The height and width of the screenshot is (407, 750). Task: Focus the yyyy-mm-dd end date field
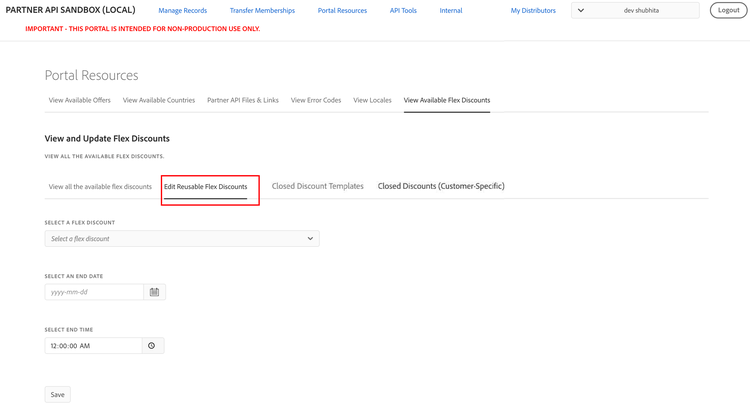(x=94, y=292)
